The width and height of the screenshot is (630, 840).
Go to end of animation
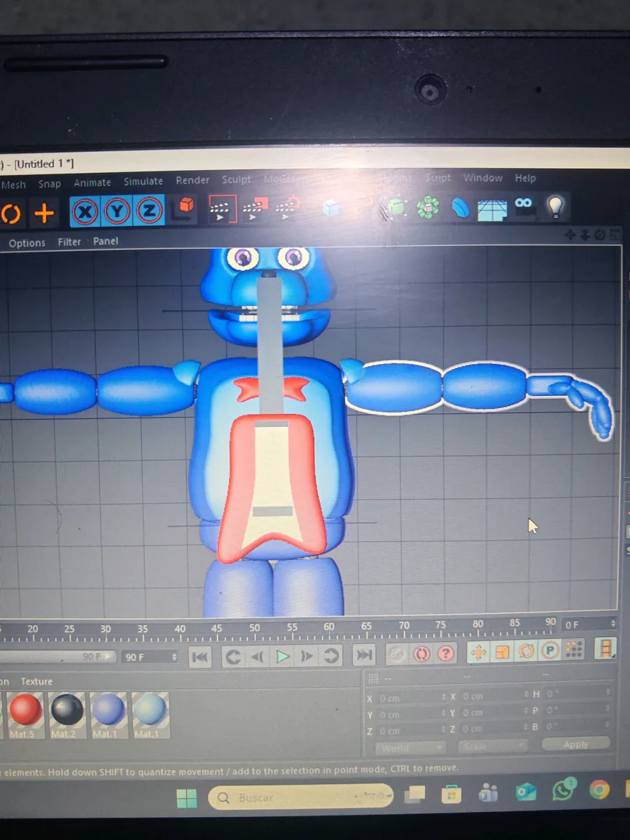pyautogui.click(x=364, y=656)
